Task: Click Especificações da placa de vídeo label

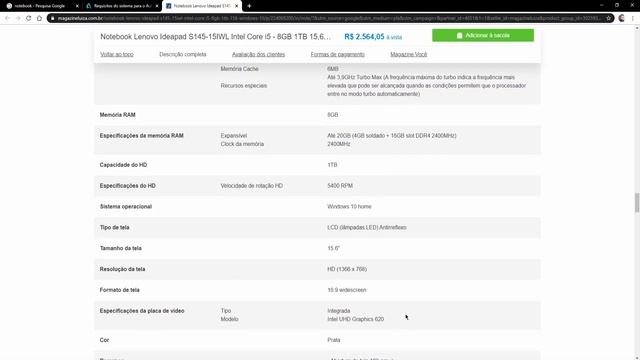Action: tap(142, 311)
